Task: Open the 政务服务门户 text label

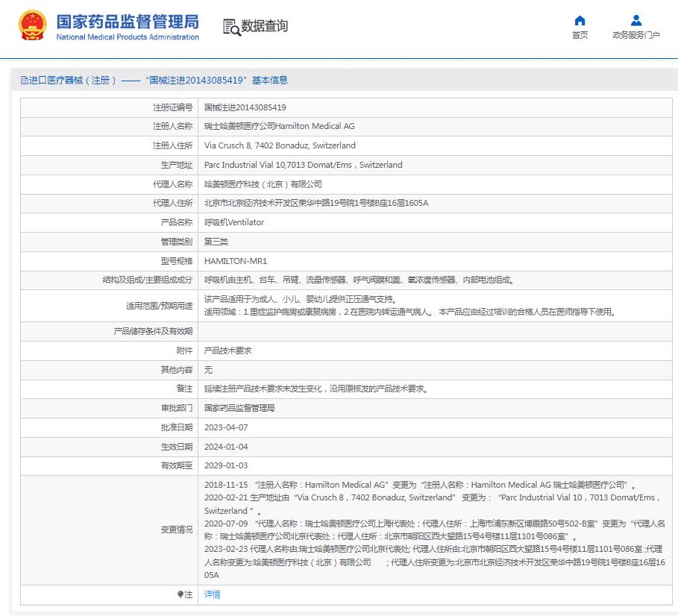Action: point(635,35)
